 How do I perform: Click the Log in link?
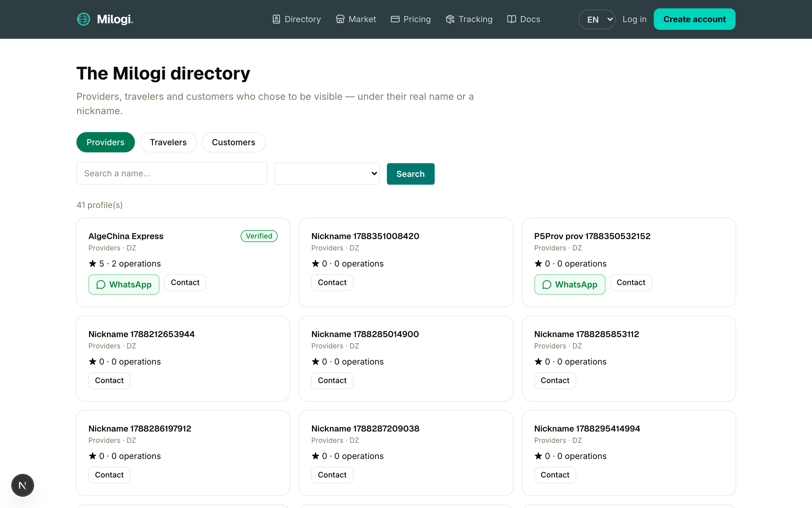tap(634, 19)
